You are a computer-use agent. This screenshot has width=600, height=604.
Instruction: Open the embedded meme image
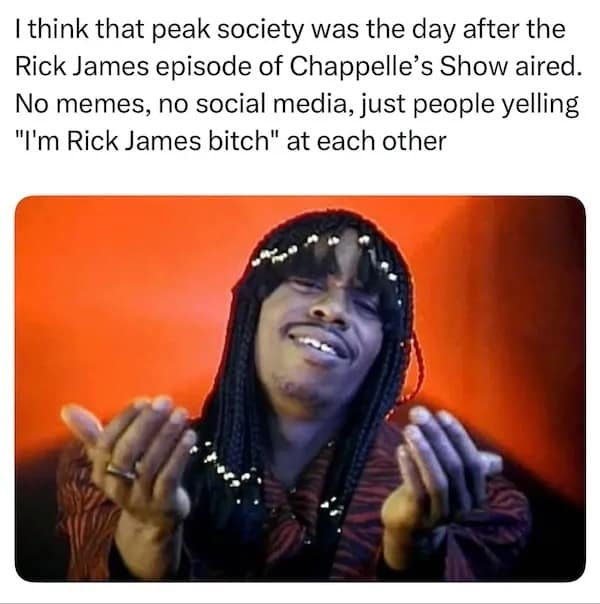(300, 389)
